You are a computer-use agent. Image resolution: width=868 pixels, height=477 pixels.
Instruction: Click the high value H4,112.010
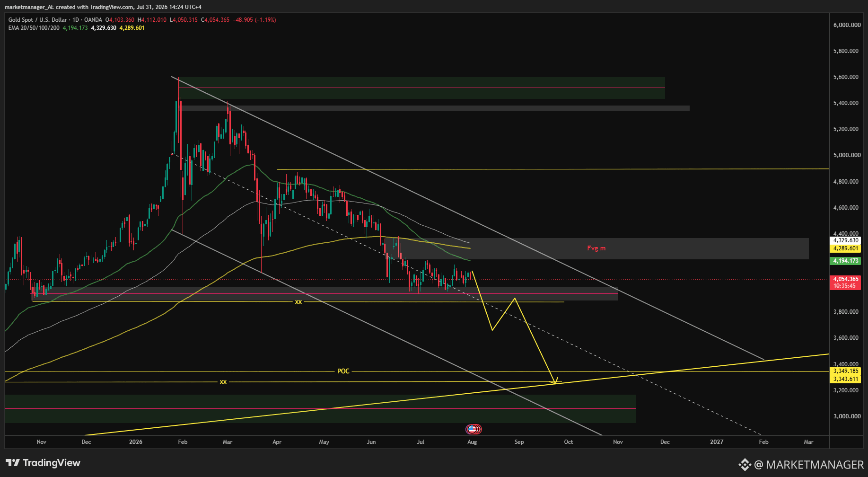pos(152,20)
